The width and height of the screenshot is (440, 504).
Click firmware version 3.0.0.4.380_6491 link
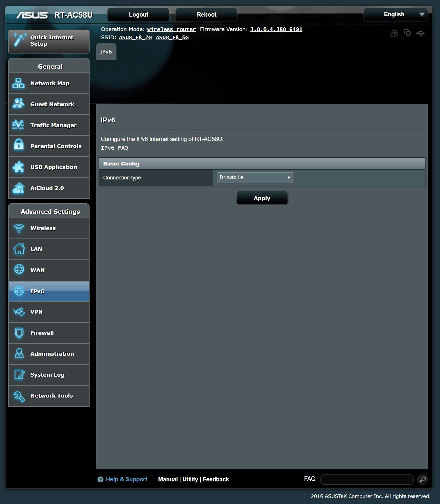point(276,29)
